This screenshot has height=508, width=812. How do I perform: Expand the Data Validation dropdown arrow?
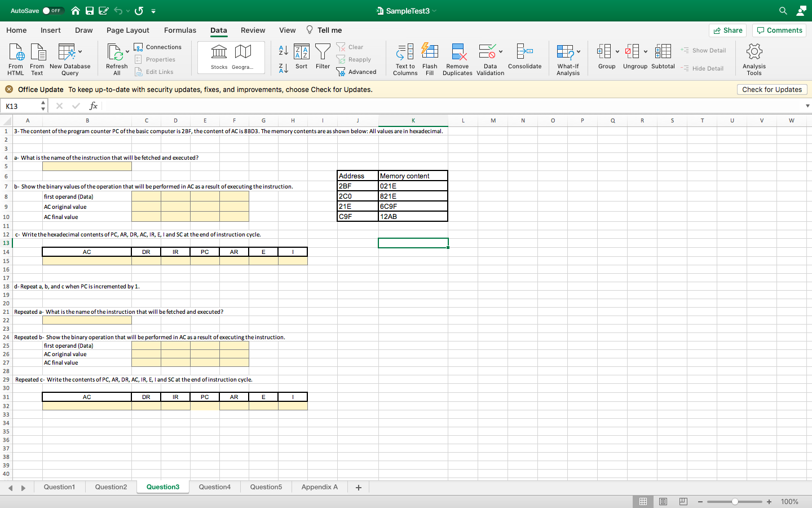click(x=501, y=51)
